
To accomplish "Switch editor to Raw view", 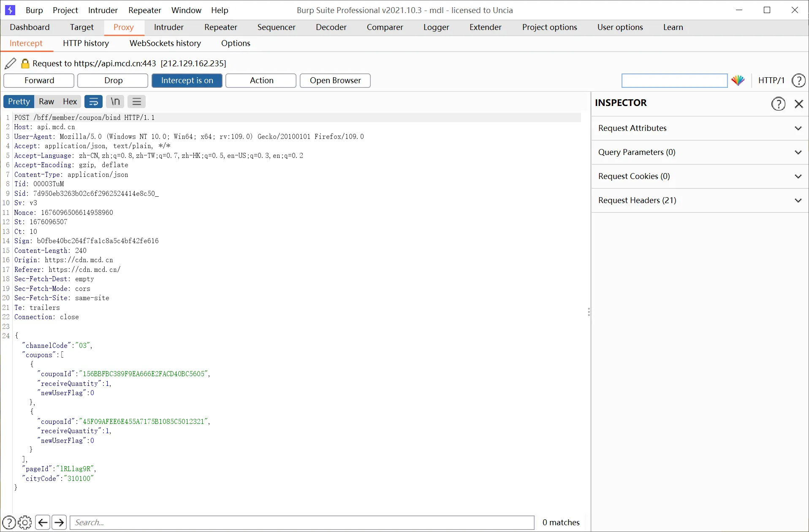I will 46,102.
